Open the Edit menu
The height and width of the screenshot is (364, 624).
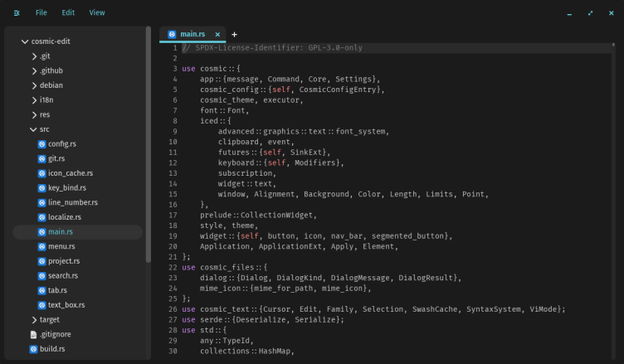coord(68,13)
